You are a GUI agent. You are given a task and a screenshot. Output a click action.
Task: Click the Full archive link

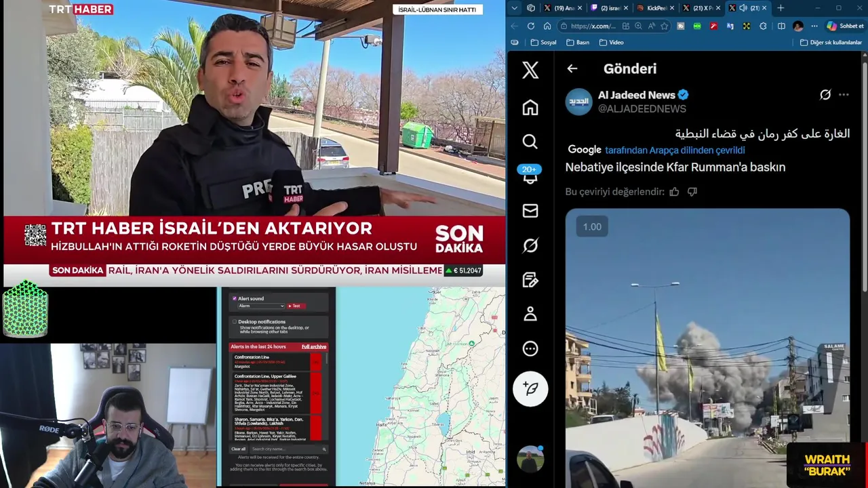click(x=314, y=346)
